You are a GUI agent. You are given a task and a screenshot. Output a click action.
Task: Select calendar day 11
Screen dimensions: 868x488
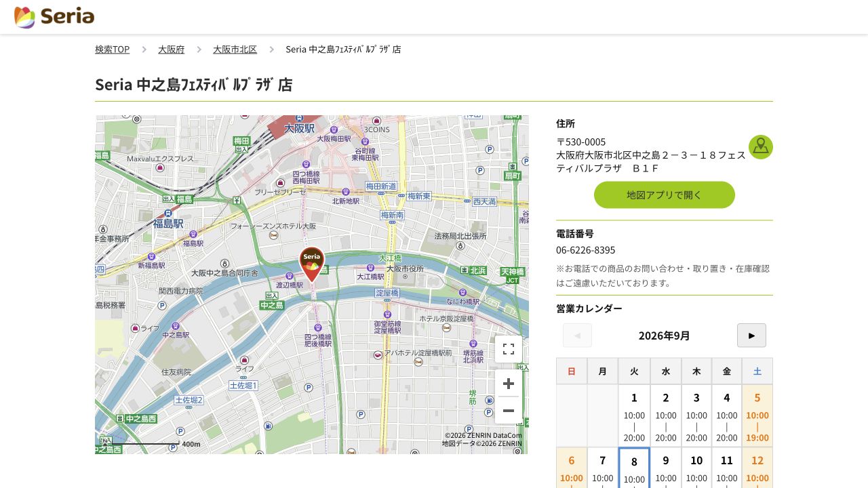727,468
